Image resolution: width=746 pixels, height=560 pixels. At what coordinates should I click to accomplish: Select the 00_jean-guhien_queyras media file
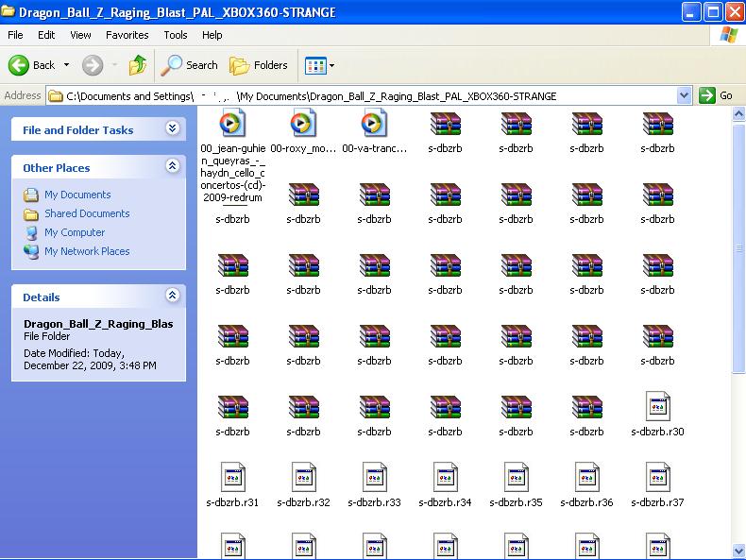pyautogui.click(x=232, y=156)
